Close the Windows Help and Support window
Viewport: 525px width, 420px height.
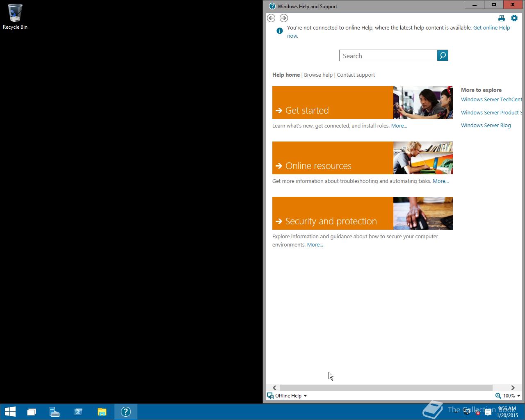(x=513, y=5)
